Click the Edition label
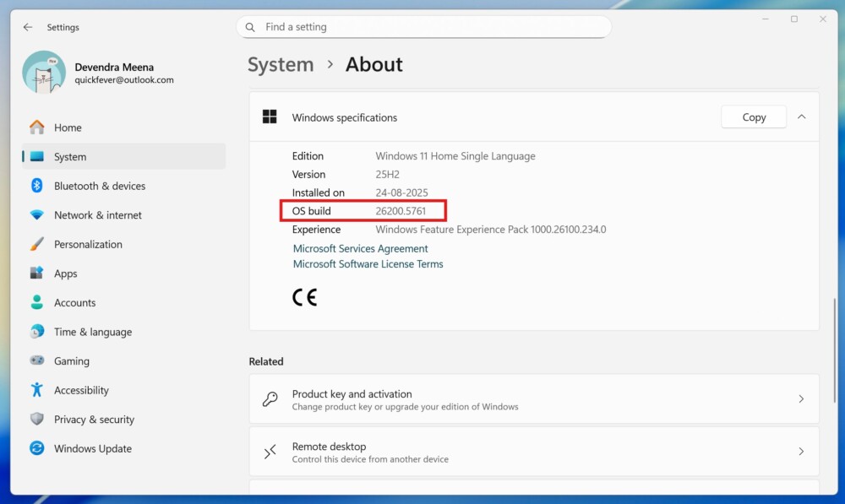 tap(308, 156)
